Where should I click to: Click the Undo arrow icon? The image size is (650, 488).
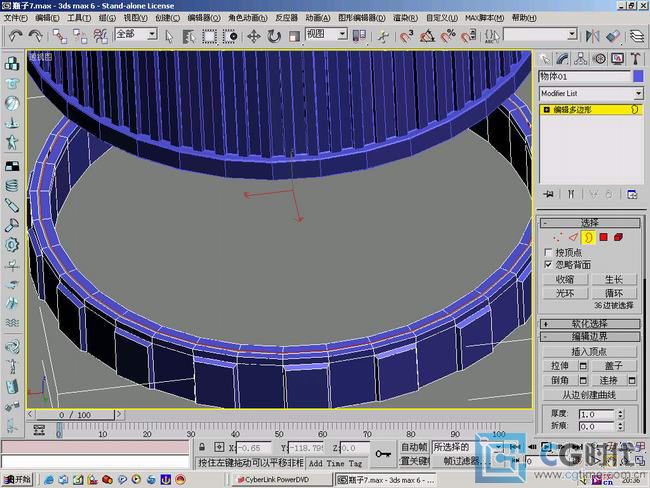pyautogui.click(x=15, y=36)
